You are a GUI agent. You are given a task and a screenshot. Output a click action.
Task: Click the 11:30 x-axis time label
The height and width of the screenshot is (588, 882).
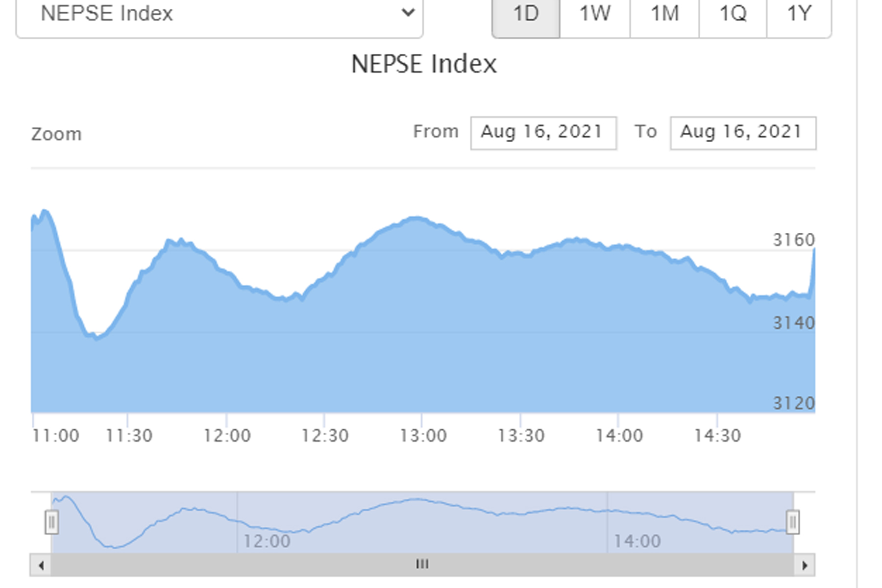coord(129,436)
